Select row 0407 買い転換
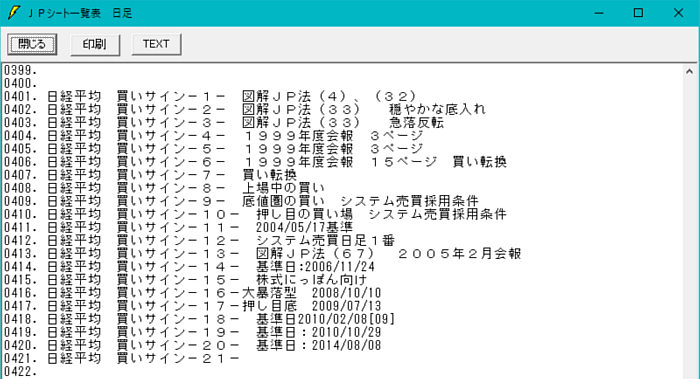Screen dimensions: 700x379 pos(150,175)
